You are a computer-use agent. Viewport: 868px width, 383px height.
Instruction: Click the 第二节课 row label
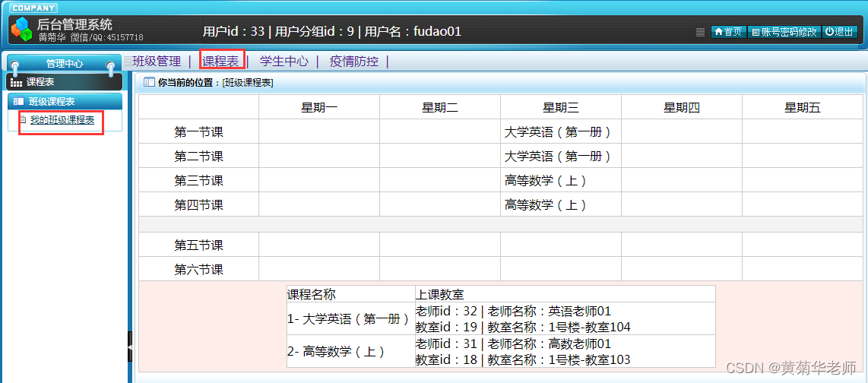198,156
